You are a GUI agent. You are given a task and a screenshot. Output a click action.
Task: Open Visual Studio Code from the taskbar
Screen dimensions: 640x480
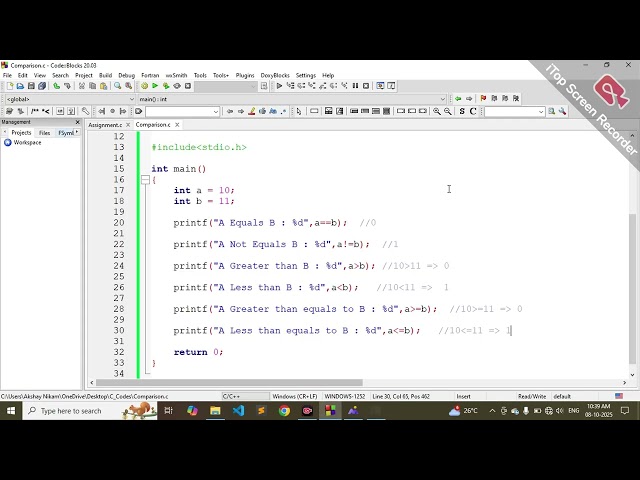click(238, 411)
